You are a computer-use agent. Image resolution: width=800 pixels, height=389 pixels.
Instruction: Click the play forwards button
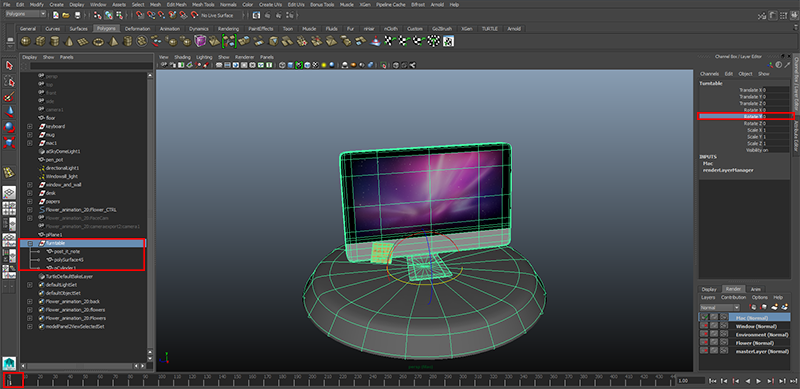(758, 381)
